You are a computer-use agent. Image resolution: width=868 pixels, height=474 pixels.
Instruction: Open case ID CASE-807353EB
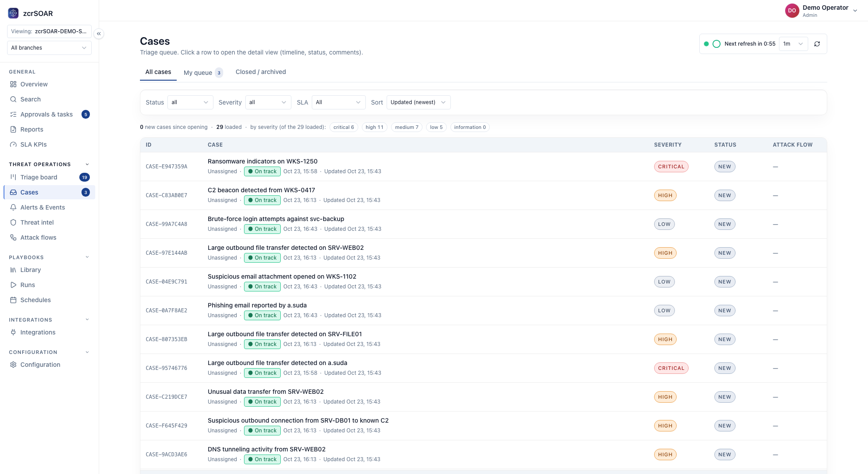coord(167,339)
